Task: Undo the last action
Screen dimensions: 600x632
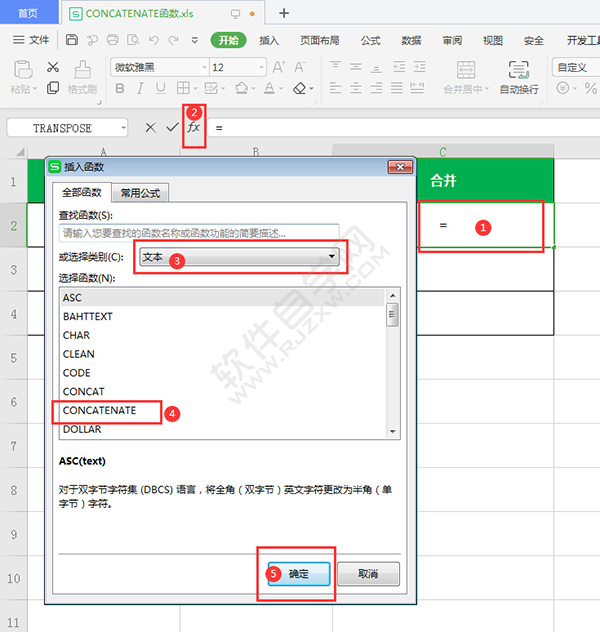Action: pyautogui.click(x=154, y=40)
